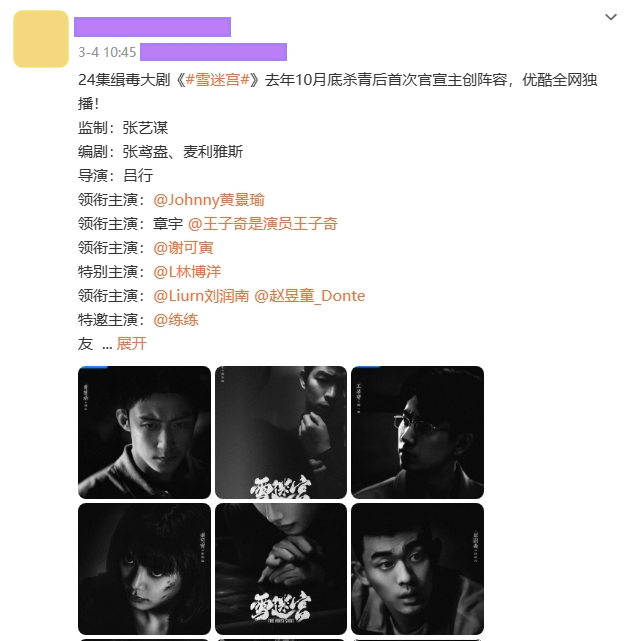628x641 pixels.
Task: Open the #雪迷宫# hashtag topic
Action: [217, 80]
